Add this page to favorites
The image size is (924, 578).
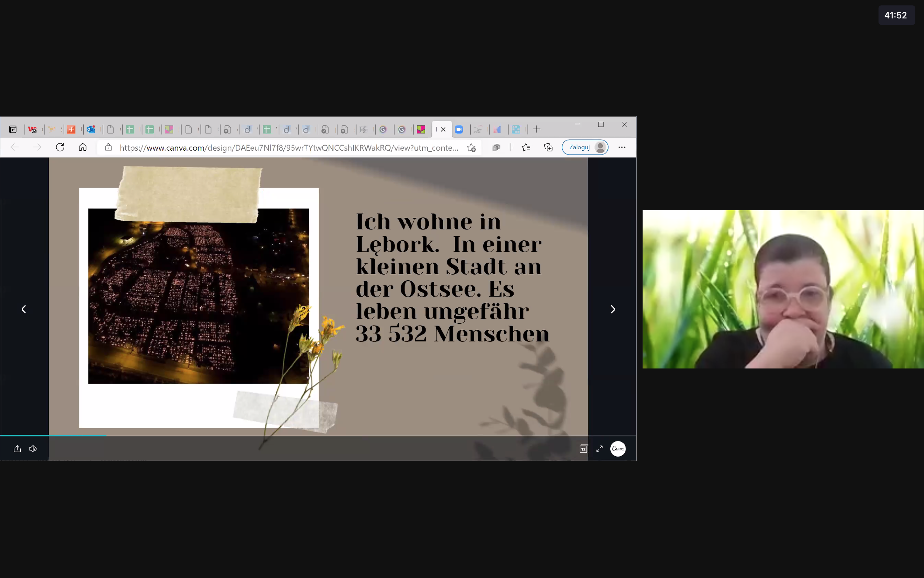click(471, 147)
